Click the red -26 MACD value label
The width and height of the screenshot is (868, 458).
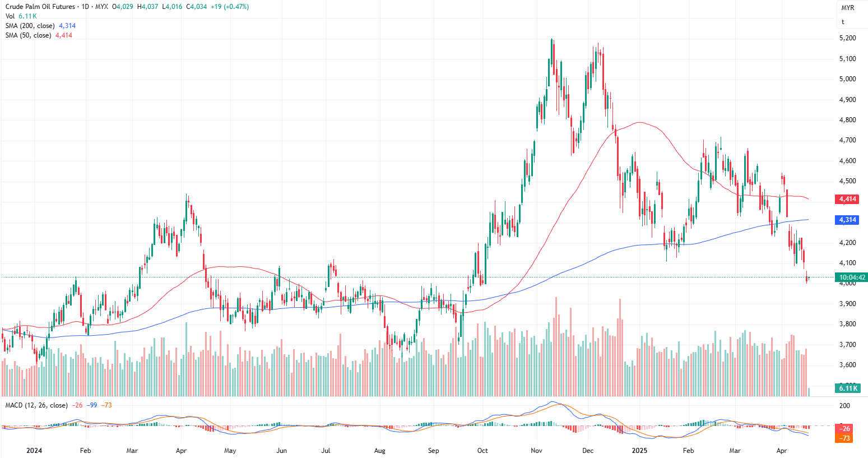click(846, 429)
